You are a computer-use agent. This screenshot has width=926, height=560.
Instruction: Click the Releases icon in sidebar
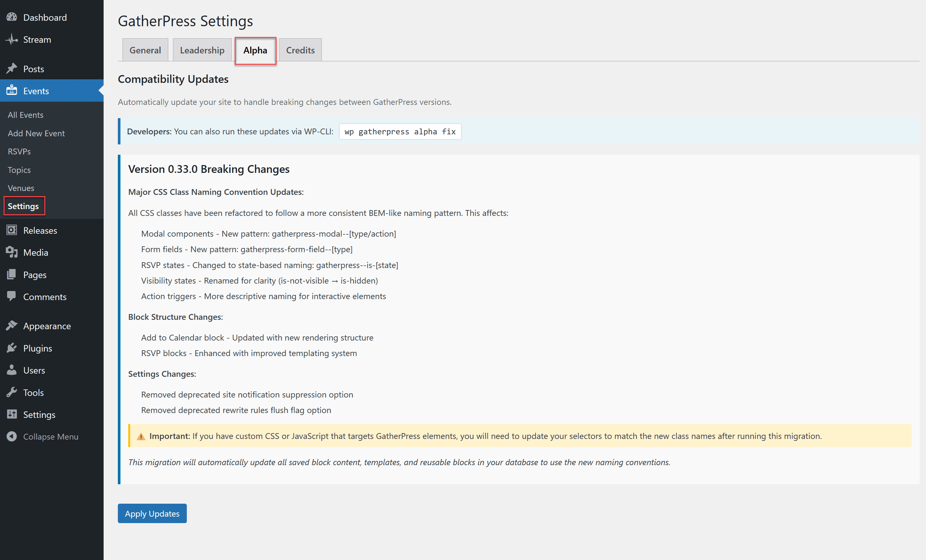point(12,230)
